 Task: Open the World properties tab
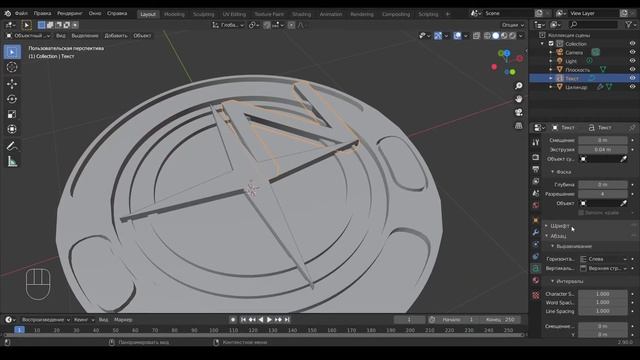click(x=536, y=204)
